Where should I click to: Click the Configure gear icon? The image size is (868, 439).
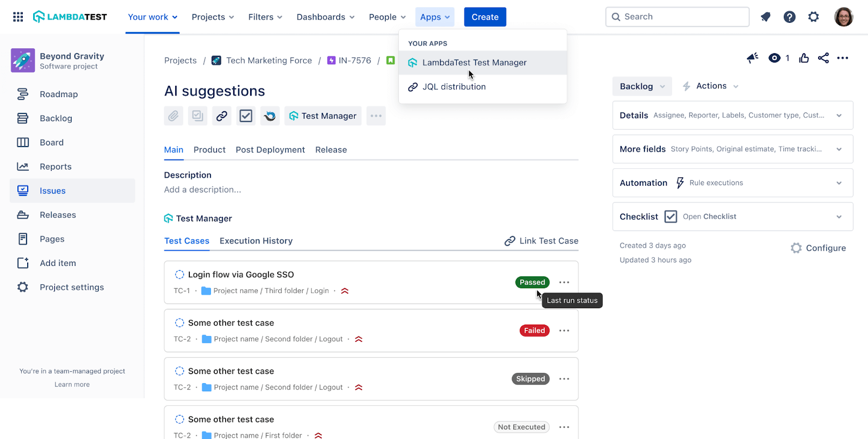(796, 248)
